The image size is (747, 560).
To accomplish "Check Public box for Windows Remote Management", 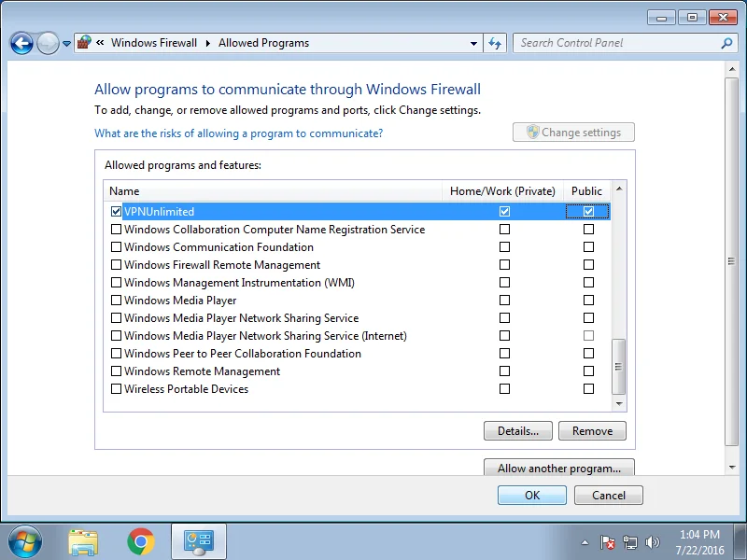I will [x=588, y=371].
